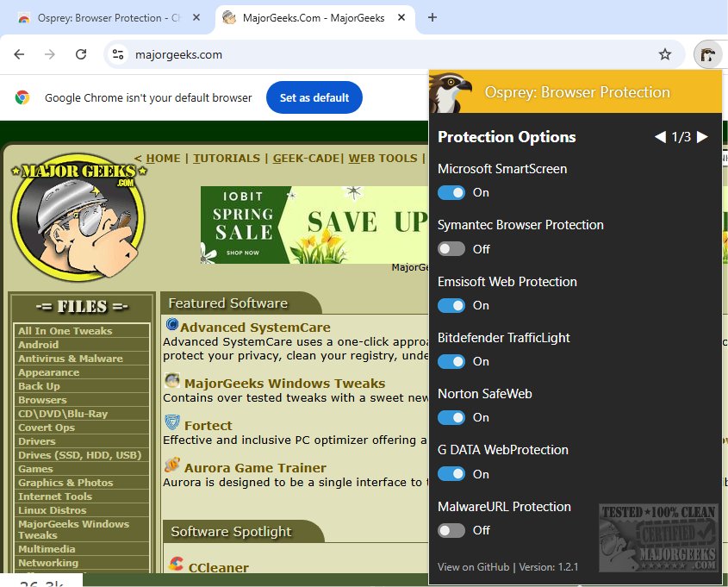Open the CCleaner spotlight link

[x=218, y=567]
